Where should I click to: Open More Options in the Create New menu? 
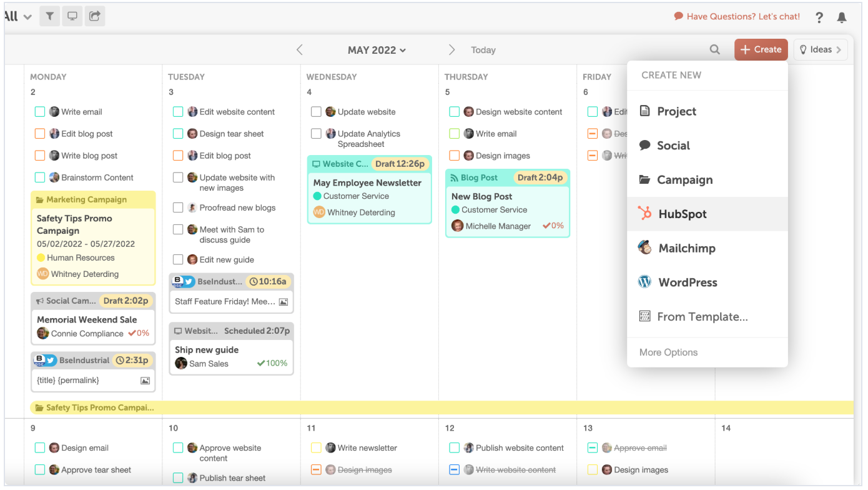668,352
